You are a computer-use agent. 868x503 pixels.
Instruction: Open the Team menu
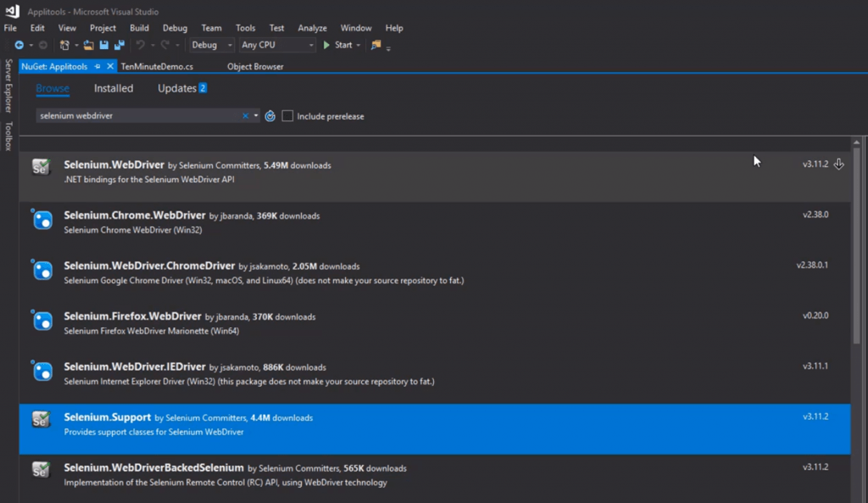point(211,28)
